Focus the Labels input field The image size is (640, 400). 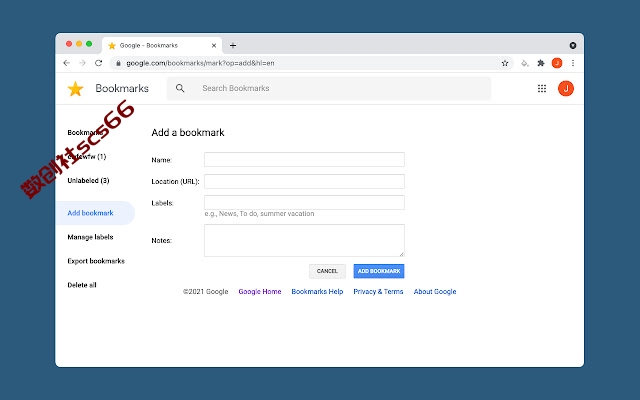(304, 202)
